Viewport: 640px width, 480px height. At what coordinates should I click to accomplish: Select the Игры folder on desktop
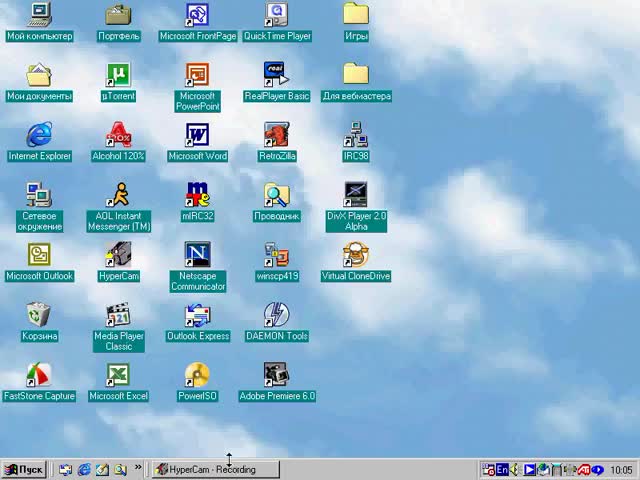(x=356, y=15)
